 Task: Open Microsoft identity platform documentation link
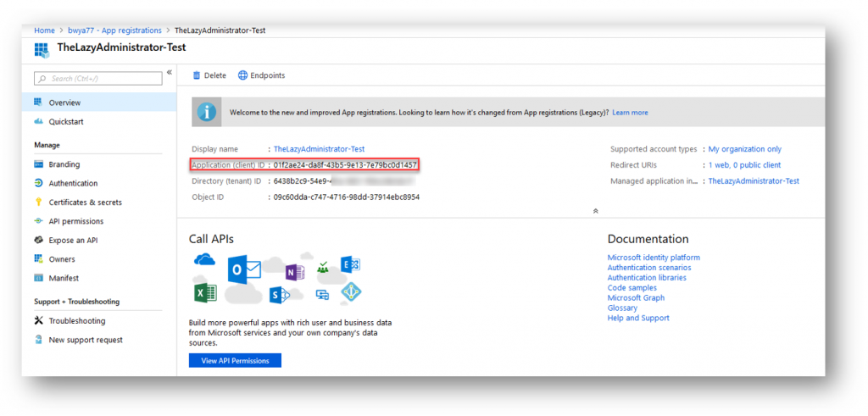coord(654,258)
